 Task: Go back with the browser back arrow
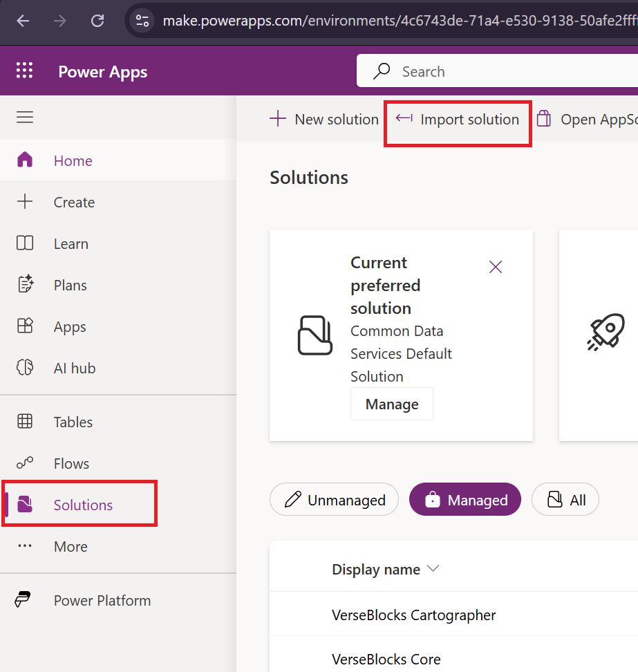(23, 21)
